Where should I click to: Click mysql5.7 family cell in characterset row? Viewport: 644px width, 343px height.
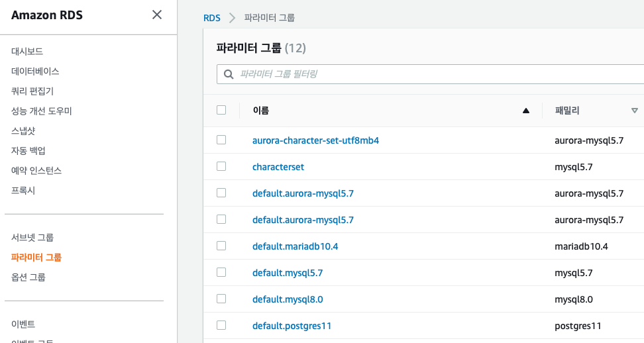573,167
